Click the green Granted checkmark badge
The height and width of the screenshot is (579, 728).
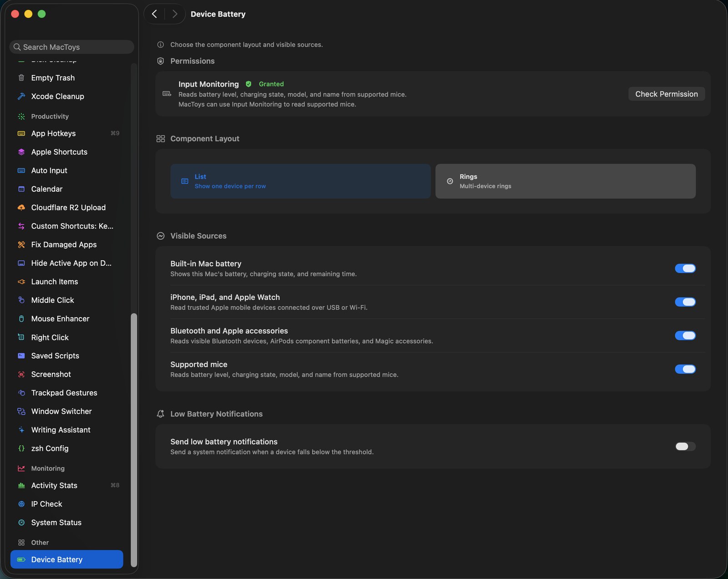(x=248, y=84)
